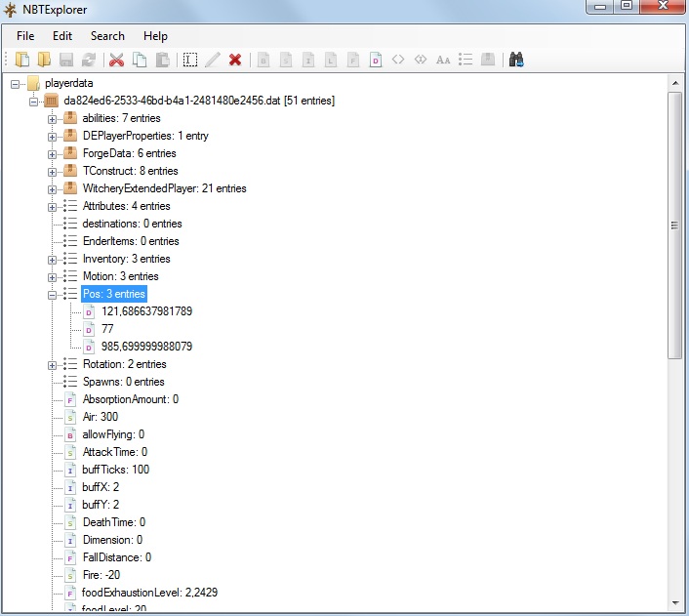Expand the abilities compound

52,119
